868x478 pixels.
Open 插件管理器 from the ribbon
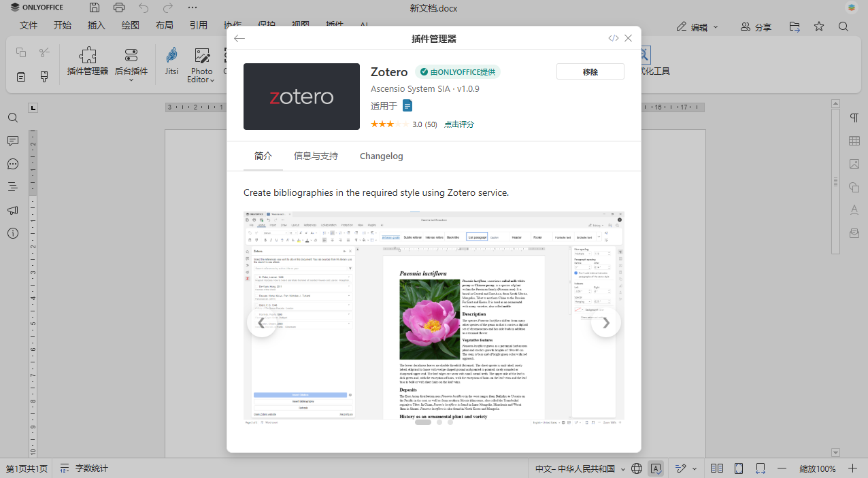(88, 62)
